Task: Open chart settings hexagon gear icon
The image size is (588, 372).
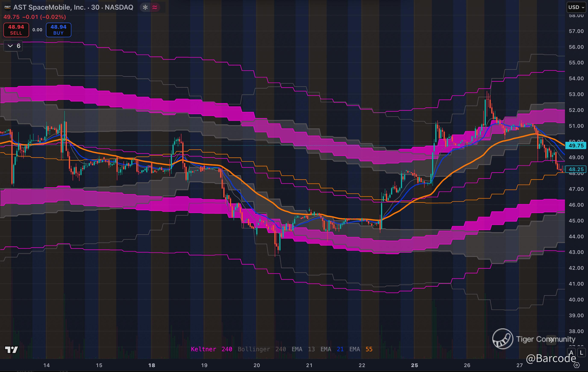Action: point(576,365)
